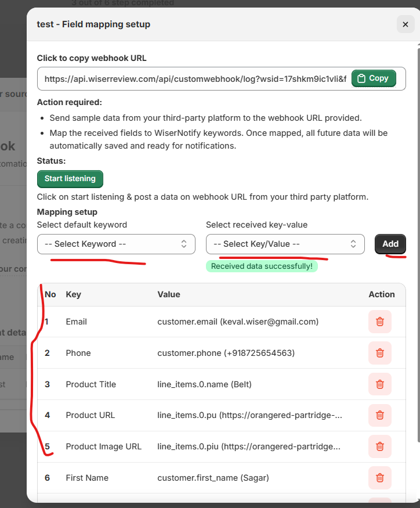
Task: Click the Start listening button
Action: (x=70, y=179)
